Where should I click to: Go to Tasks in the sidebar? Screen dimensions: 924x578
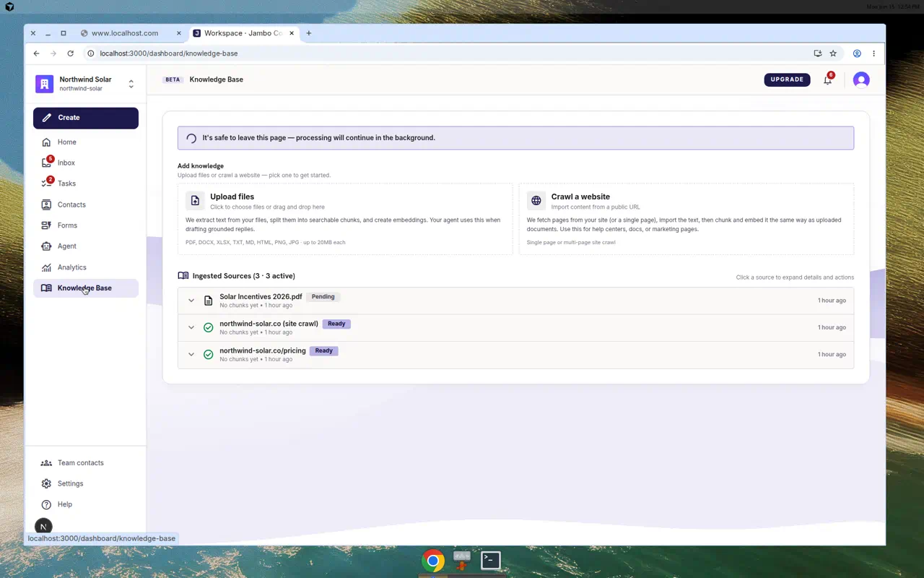pyautogui.click(x=86, y=184)
